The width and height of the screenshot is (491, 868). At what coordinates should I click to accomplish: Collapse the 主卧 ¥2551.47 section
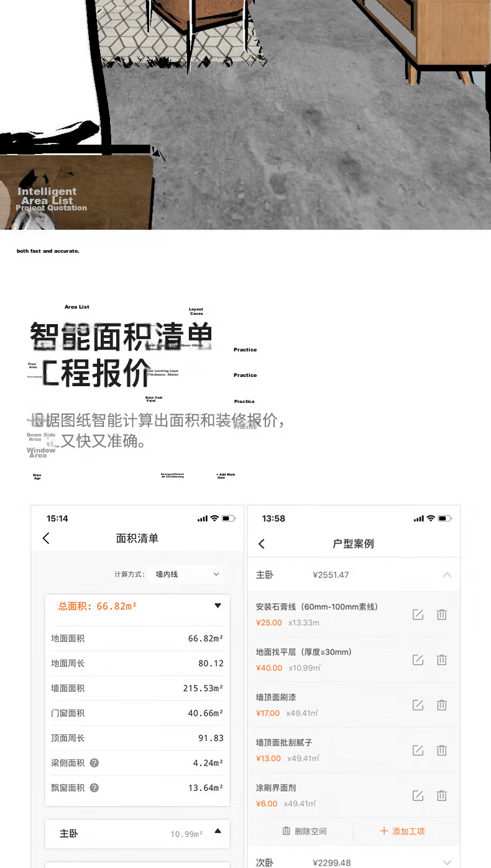[x=447, y=575]
